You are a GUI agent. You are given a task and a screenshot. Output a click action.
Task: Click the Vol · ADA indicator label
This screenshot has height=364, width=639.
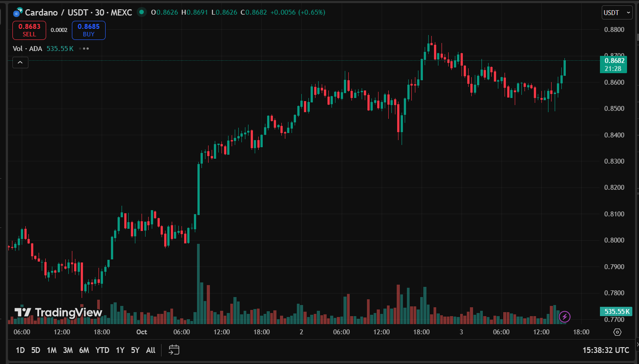(28, 48)
